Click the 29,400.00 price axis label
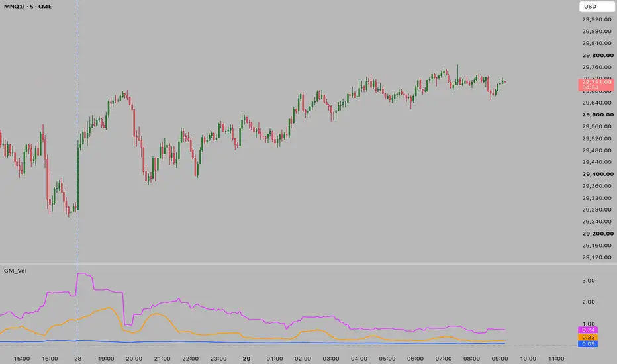 click(597, 174)
